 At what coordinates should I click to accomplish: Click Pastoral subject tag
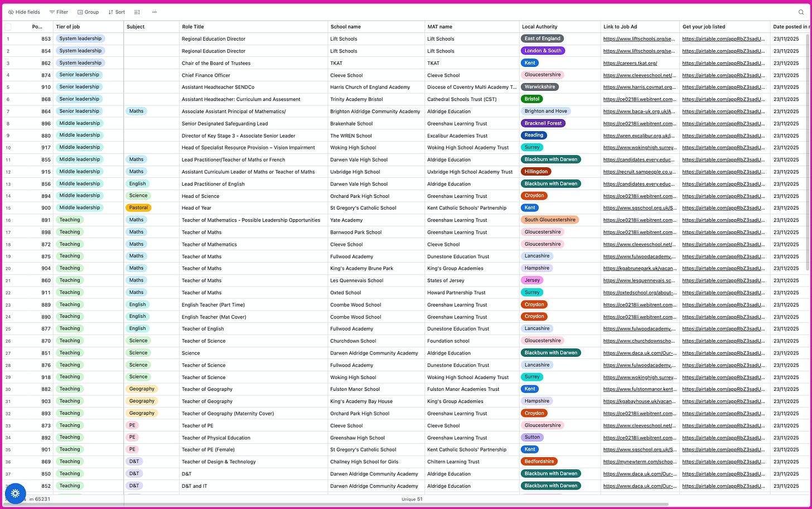[x=138, y=207]
